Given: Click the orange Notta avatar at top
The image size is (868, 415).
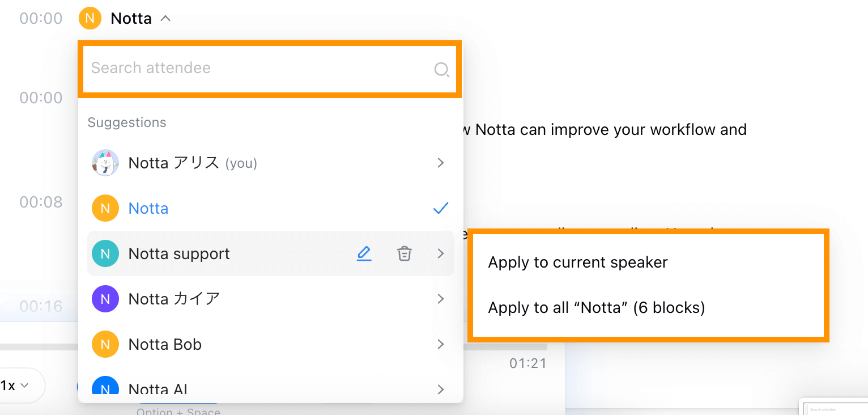Looking at the screenshot, I should [90, 18].
